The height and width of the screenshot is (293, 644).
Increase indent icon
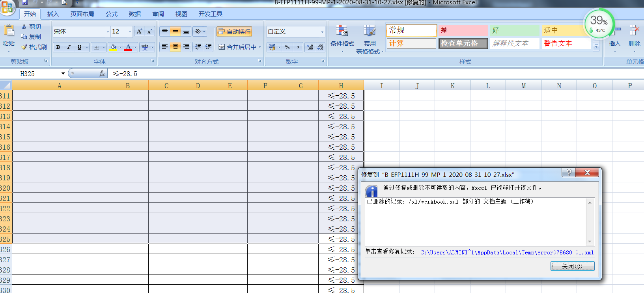click(x=209, y=47)
